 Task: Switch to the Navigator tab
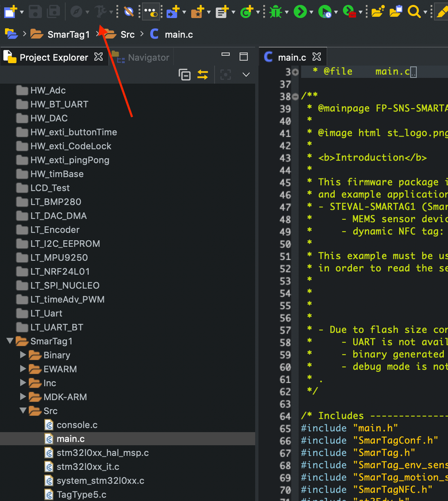[x=148, y=58]
